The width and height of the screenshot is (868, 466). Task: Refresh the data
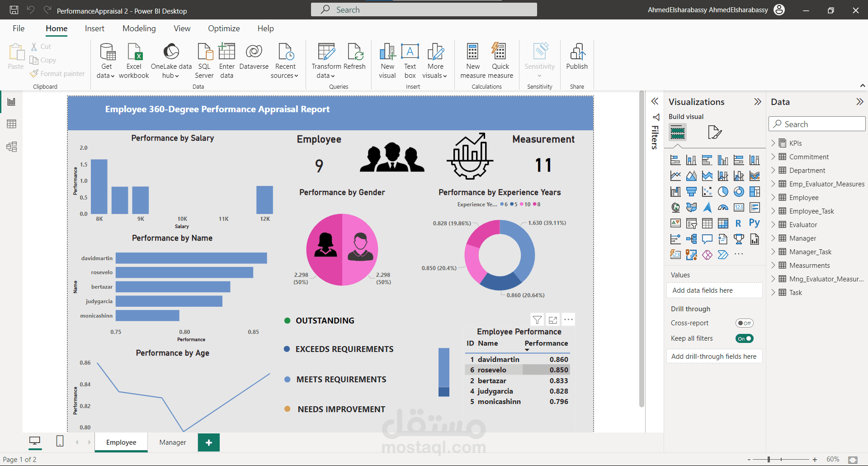point(354,57)
